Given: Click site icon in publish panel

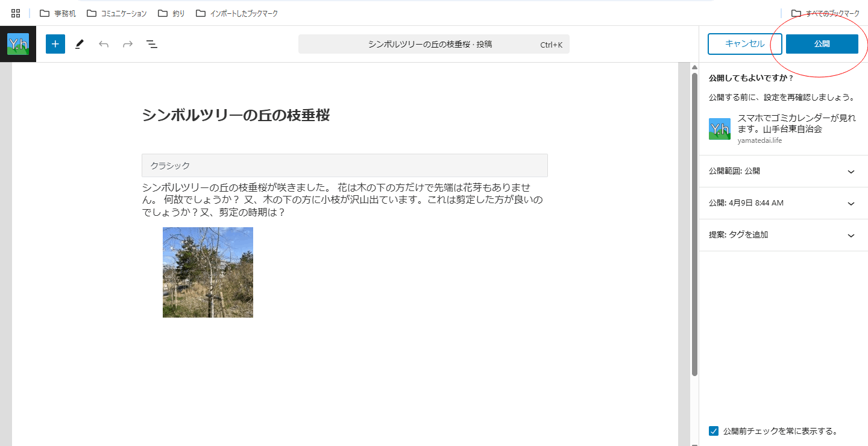Looking at the screenshot, I should [720, 129].
